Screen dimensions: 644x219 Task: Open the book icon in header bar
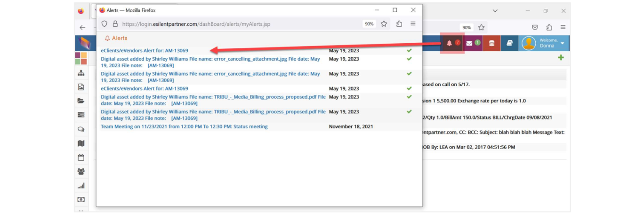pos(509,43)
